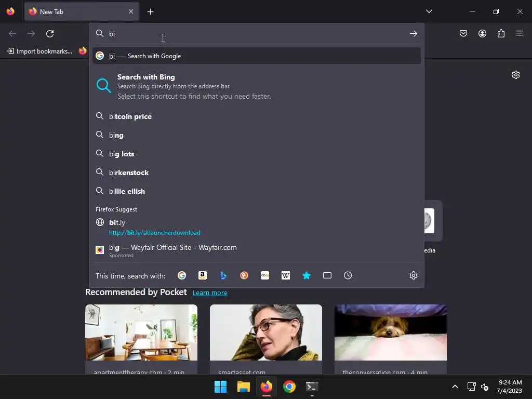
Task: Open the sponsored Wayfair result
Action: click(257, 251)
